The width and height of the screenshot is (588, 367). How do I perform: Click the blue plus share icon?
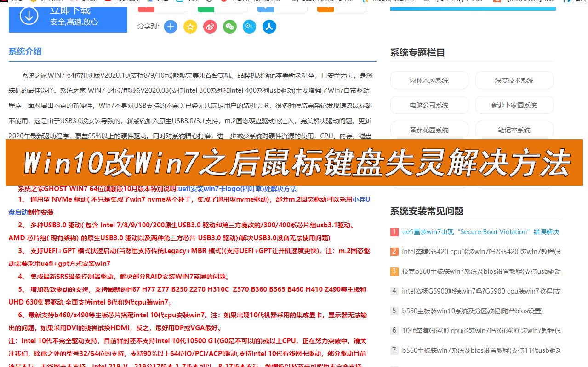(171, 27)
